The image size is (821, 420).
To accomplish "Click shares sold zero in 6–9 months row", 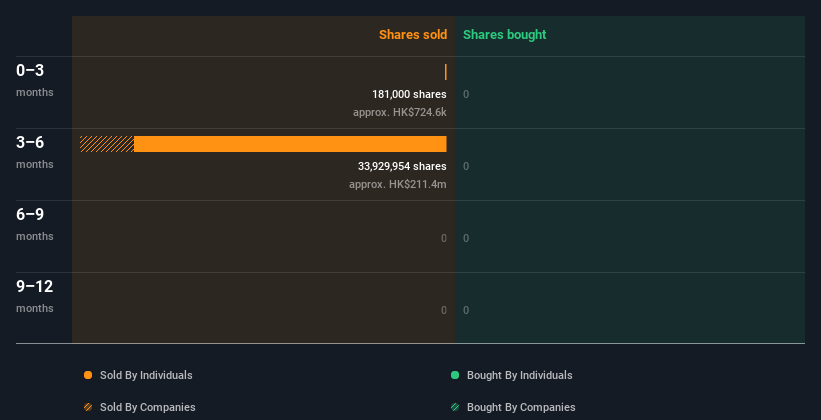I will click(x=444, y=238).
